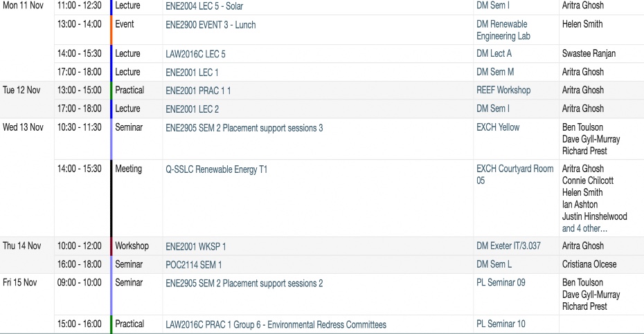Viewport: 644px width, 334px height.
Task: Select ENE2001 LEC 1 on Monday
Action: point(192,73)
